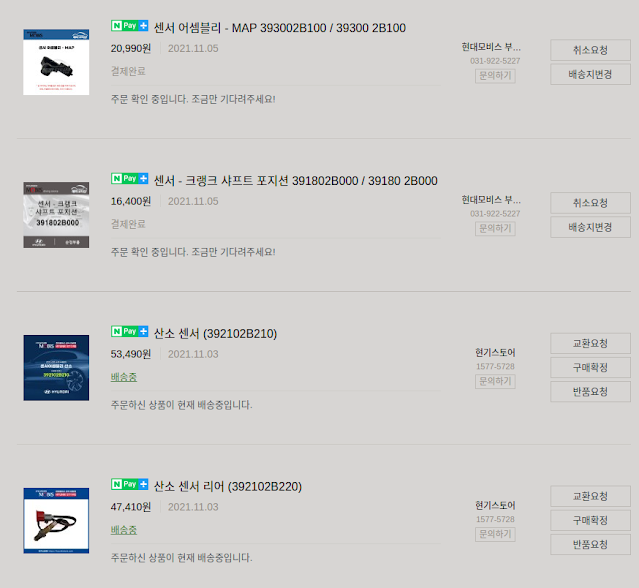The height and width of the screenshot is (588, 639).
Task: Open 배송중 tracking link for 392102B220 order
Action: [x=124, y=530]
